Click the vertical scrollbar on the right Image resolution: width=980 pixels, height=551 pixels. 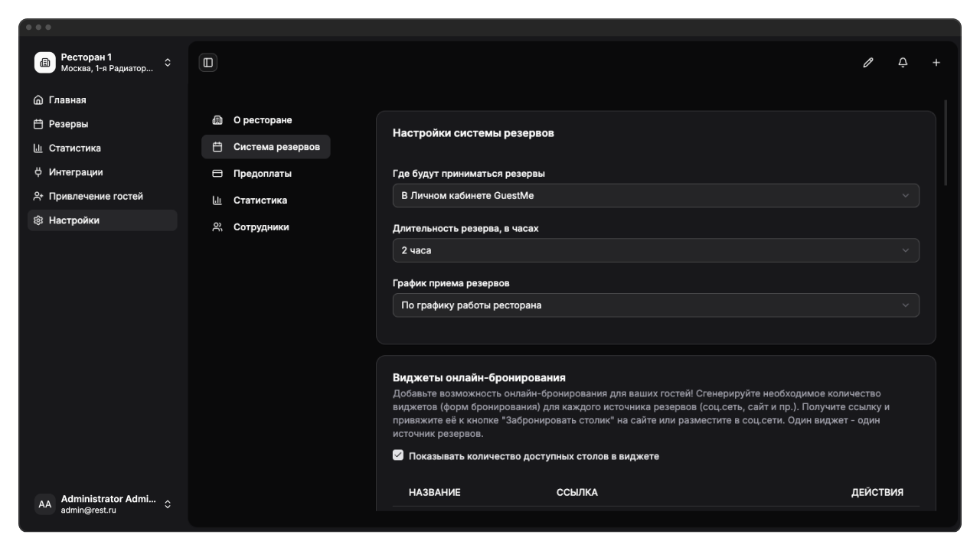pyautogui.click(x=946, y=143)
